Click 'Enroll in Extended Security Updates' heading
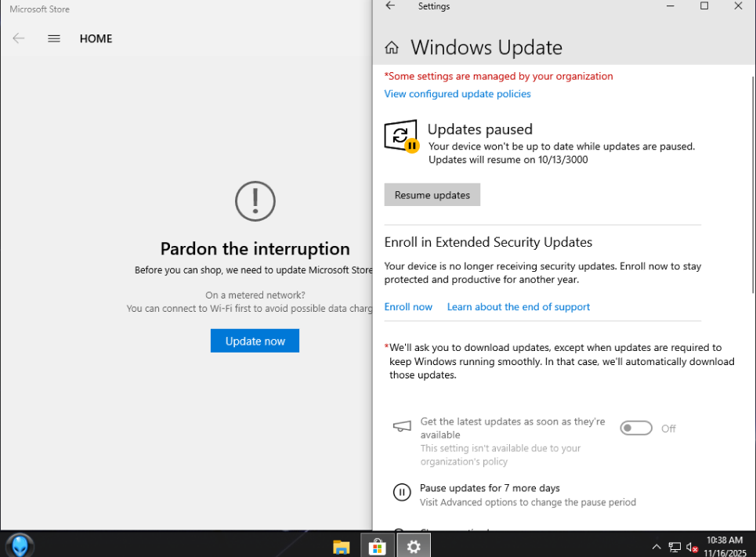 coord(488,241)
